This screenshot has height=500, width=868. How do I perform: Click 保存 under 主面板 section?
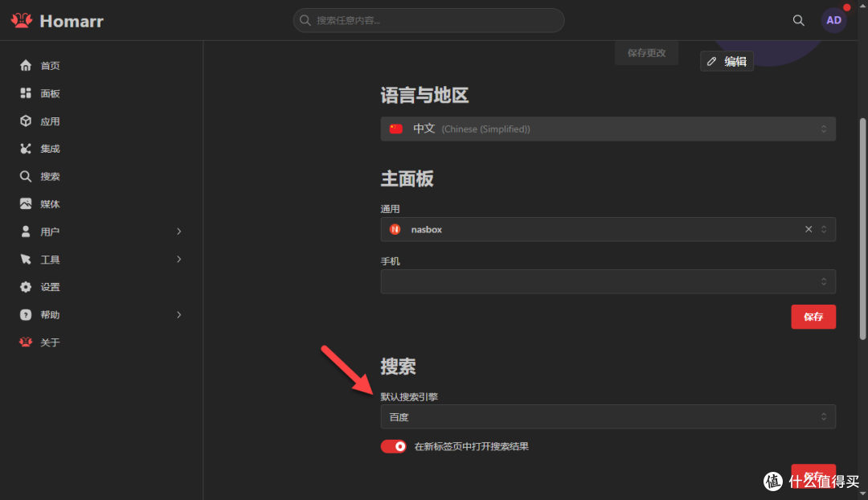[x=813, y=317]
